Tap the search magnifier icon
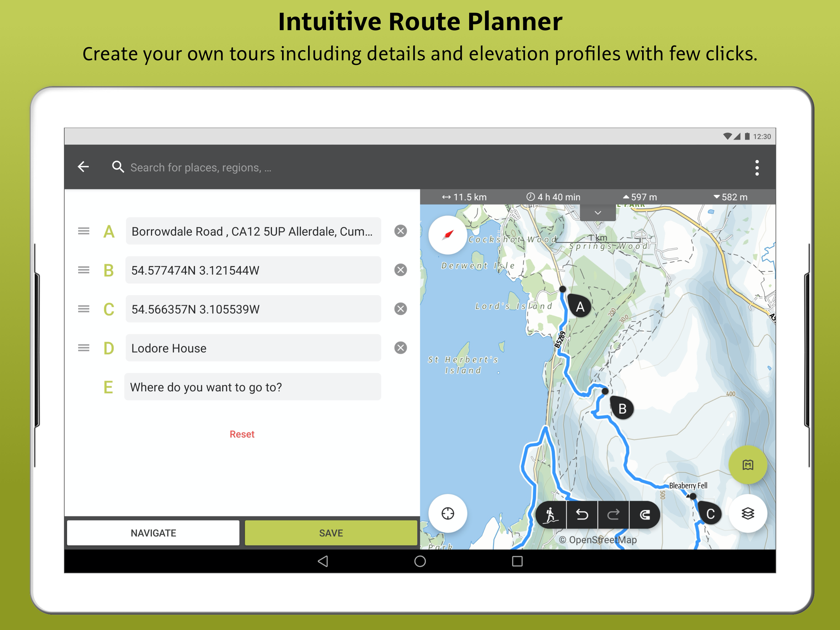Screen dimensions: 840x630 (x=118, y=167)
